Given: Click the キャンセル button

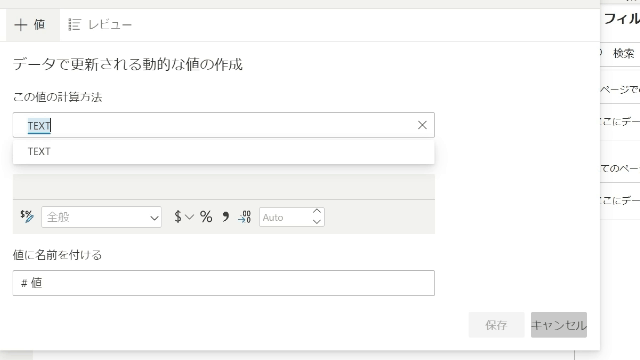Looking at the screenshot, I should point(559,325).
